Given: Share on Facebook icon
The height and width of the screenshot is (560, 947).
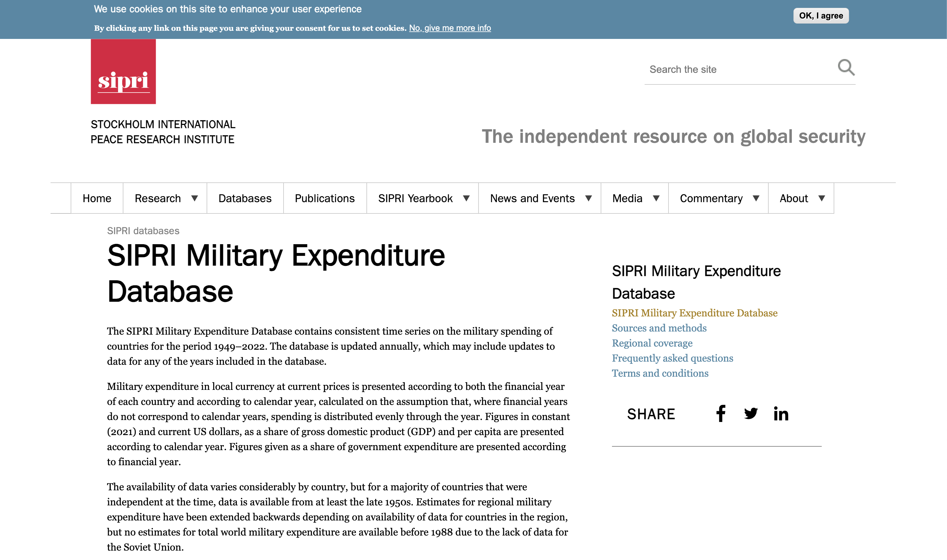Looking at the screenshot, I should [x=721, y=414].
